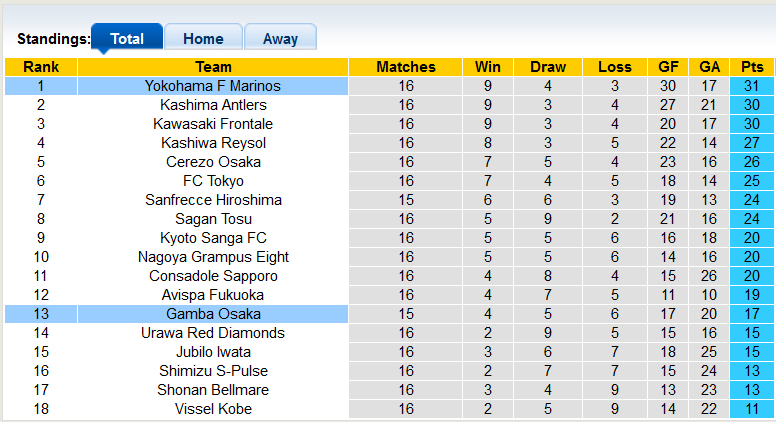
Task: Click the Loss column header
Action: (x=615, y=67)
